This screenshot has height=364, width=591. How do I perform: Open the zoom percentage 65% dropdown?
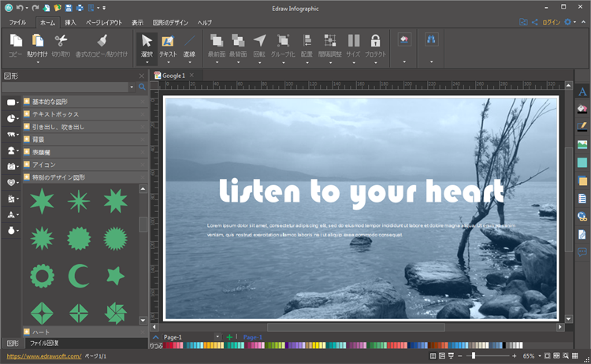pyautogui.click(x=541, y=357)
